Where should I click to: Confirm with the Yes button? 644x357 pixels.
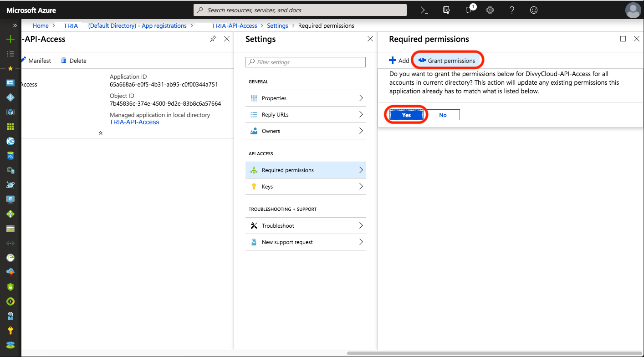point(406,115)
